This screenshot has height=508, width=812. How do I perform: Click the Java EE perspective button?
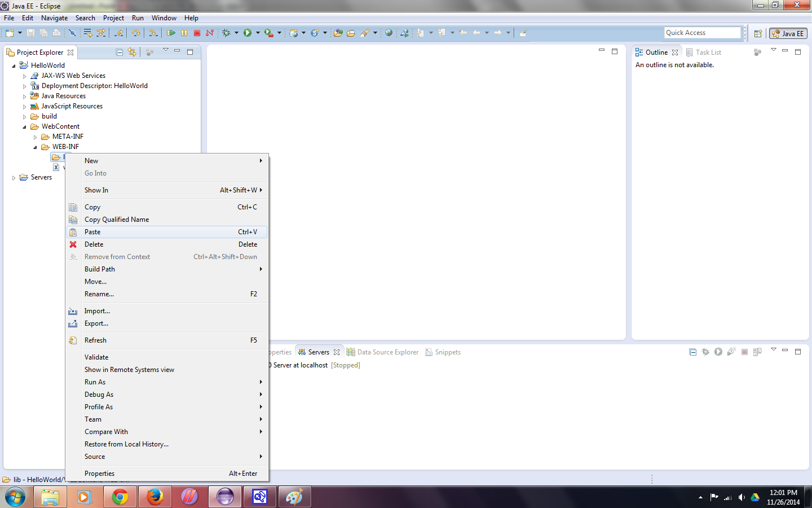pyautogui.click(x=788, y=33)
